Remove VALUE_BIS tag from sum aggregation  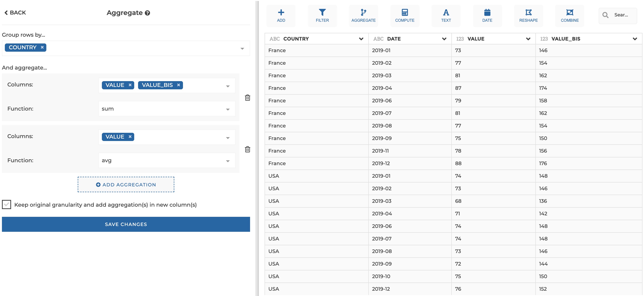point(179,85)
